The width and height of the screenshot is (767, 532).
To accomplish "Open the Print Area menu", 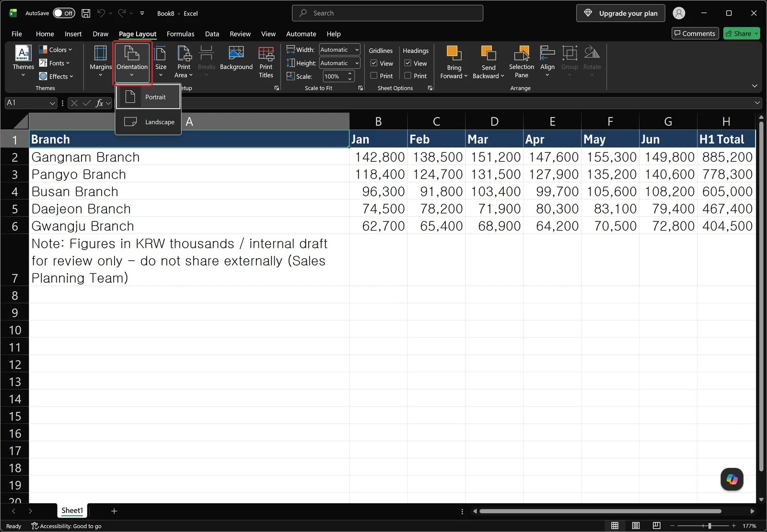I will 184,61.
